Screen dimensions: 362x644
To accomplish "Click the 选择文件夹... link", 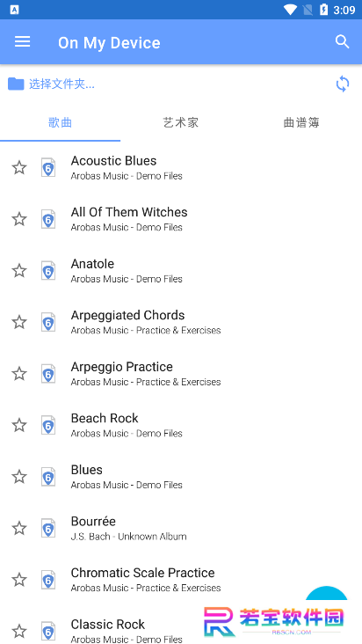I will pyautogui.click(x=62, y=84).
